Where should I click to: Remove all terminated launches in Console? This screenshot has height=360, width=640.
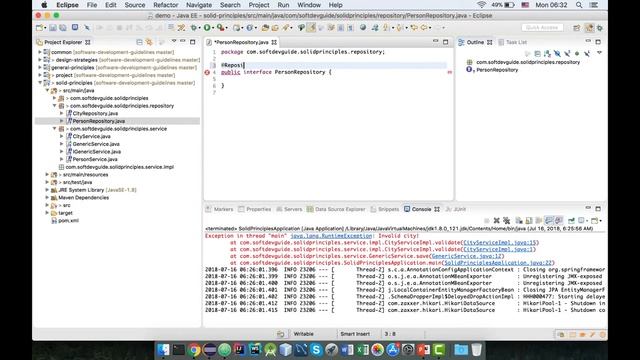[507, 220]
